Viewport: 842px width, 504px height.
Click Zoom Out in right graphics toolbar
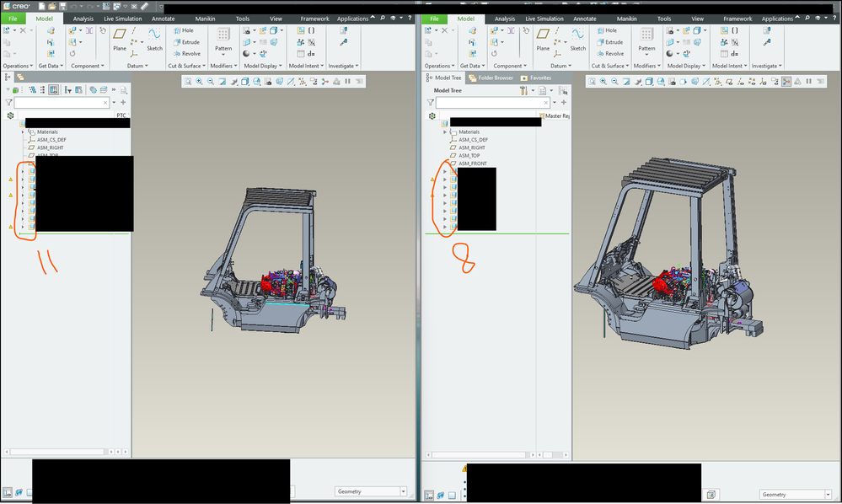pyautogui.click(x=614, y=82)
